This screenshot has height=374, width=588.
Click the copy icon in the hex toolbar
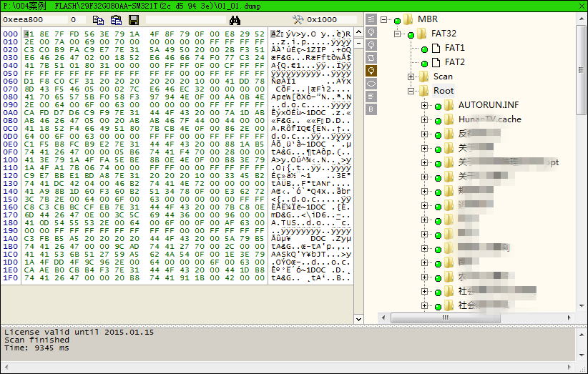pos(98,20)
